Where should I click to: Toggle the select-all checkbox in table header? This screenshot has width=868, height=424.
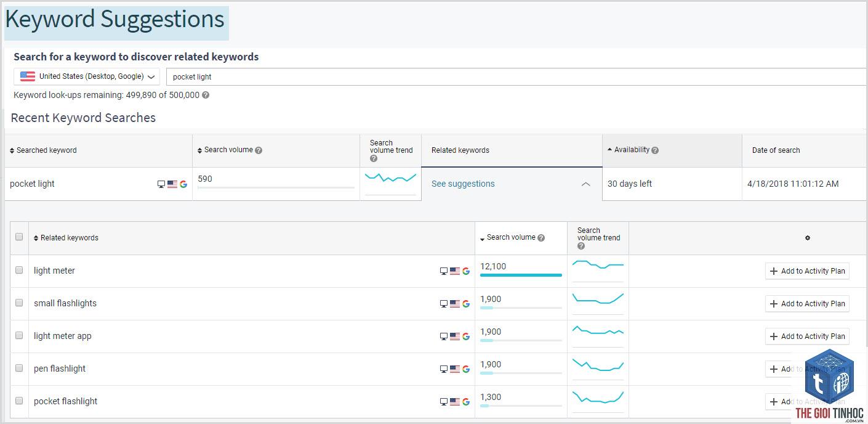(19, 237)
